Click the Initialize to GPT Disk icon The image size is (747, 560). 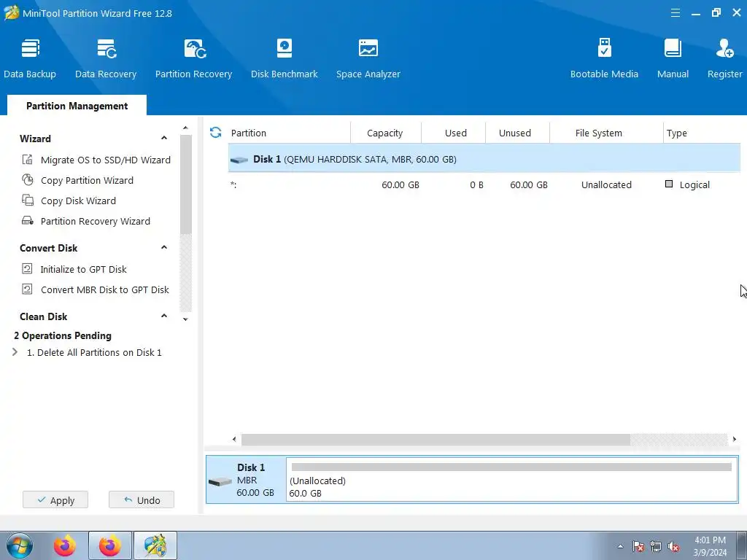28,269
